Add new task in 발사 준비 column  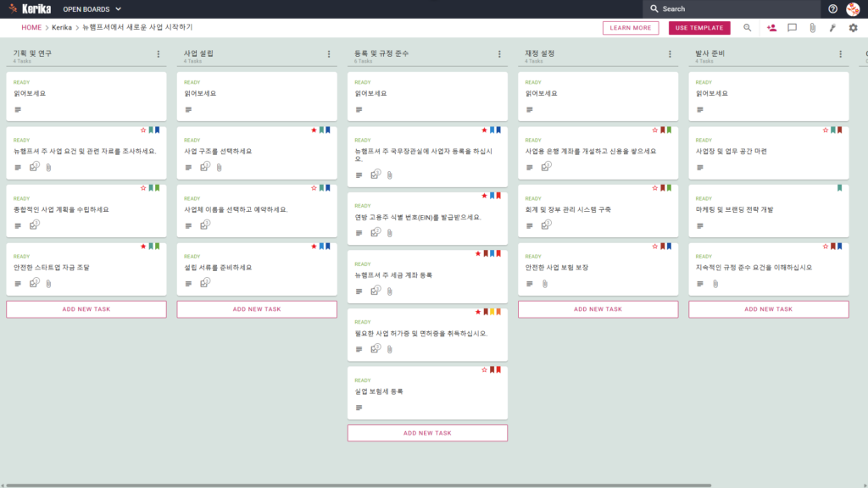[768, 309]
